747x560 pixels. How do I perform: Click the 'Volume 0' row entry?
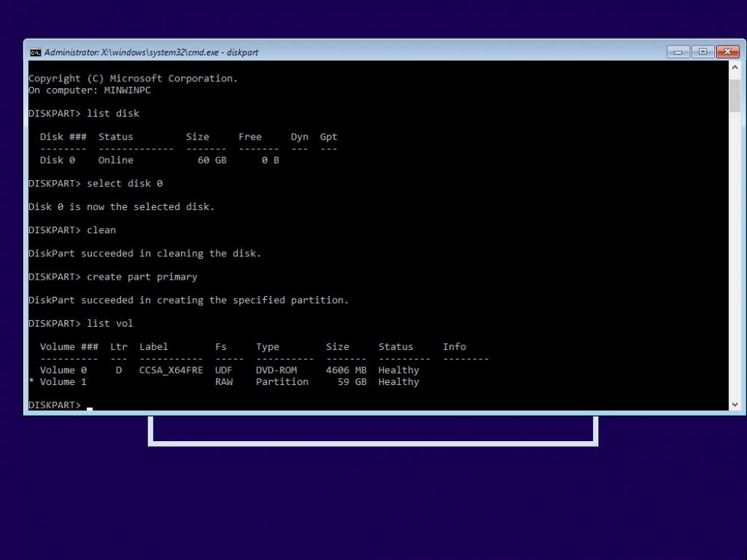click(x=64, y=370)
